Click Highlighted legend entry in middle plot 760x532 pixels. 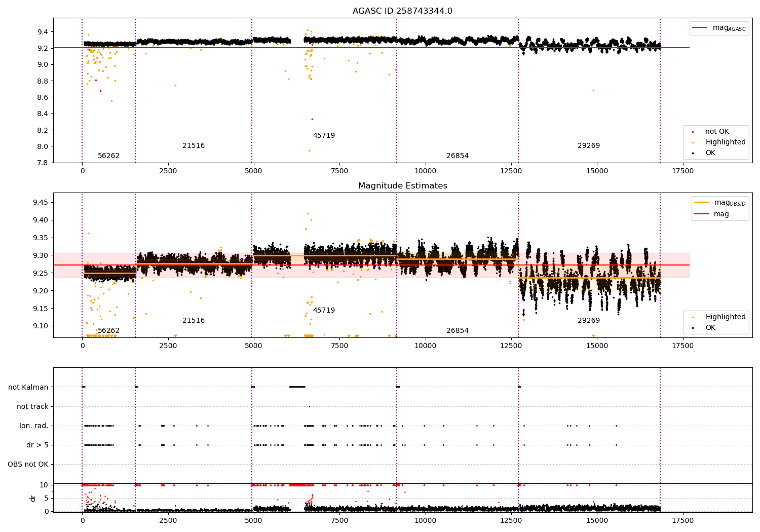point(720,317)
